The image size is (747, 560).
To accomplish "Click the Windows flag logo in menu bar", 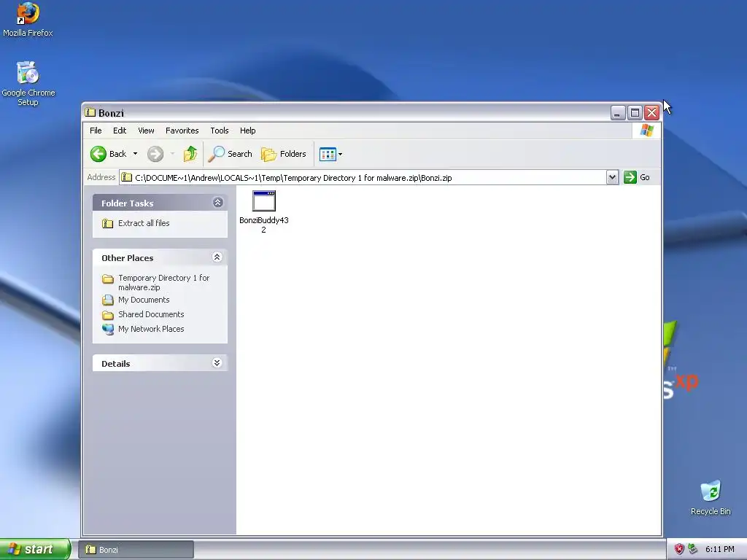I will click(647, 131).
